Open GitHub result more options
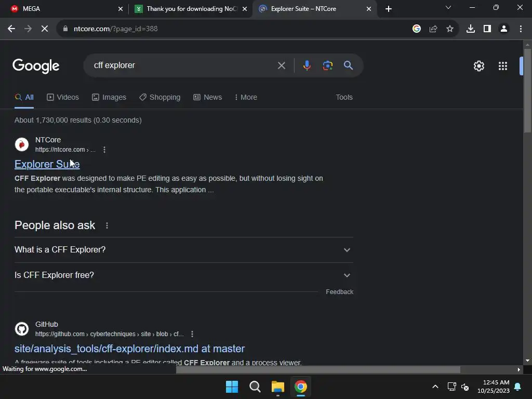 click(x=192, y=334)
